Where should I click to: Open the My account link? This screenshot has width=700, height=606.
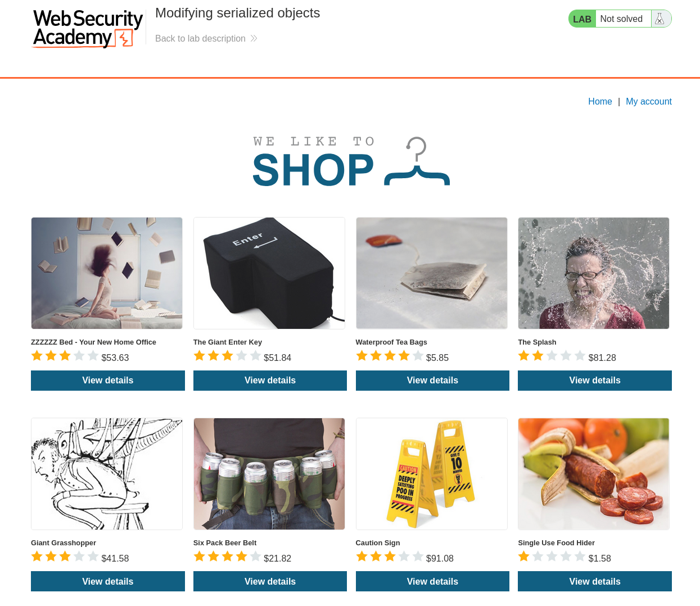pyautogui.click(x=649, y=101)
